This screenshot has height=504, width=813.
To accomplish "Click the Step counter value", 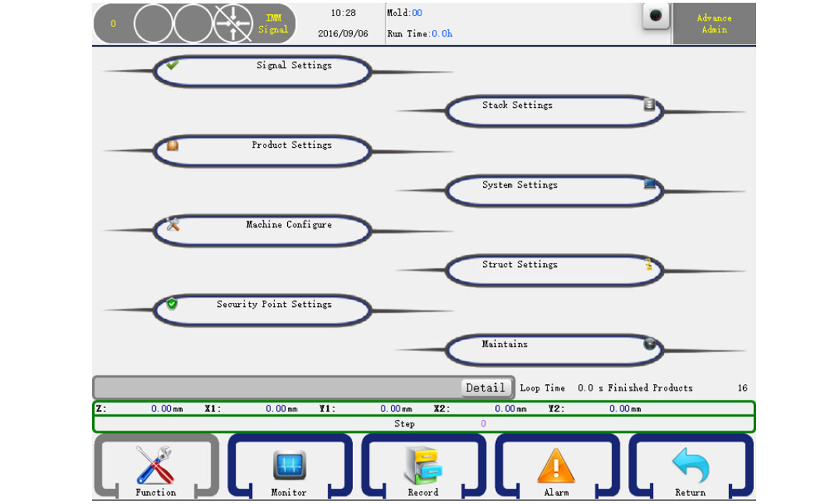I will tap(483, 424).
